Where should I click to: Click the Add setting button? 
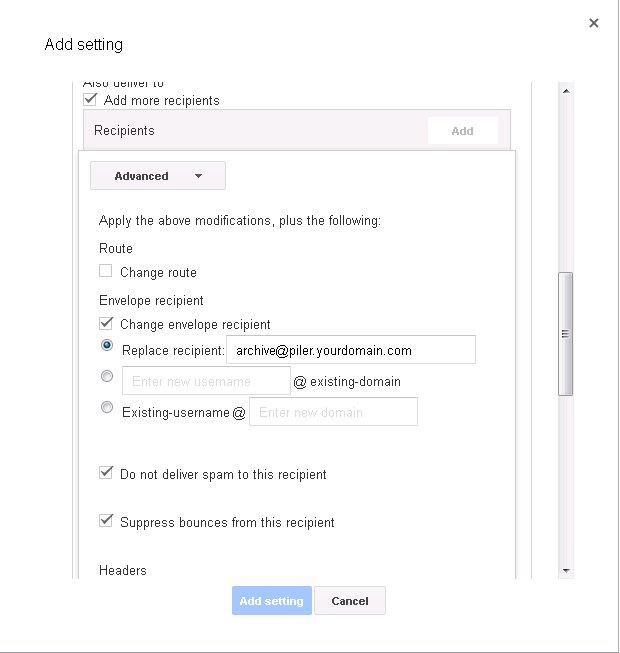tap(272, 601)
